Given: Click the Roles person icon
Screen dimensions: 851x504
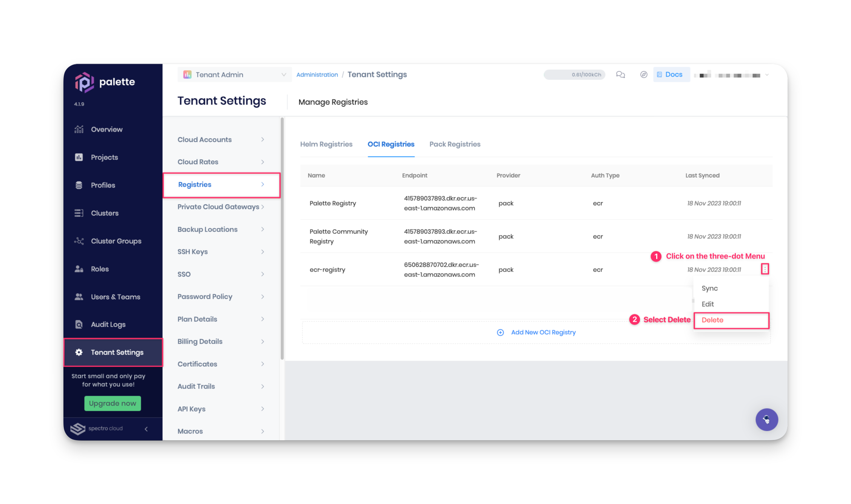Looking at the screenshot, I should point(79,269).
